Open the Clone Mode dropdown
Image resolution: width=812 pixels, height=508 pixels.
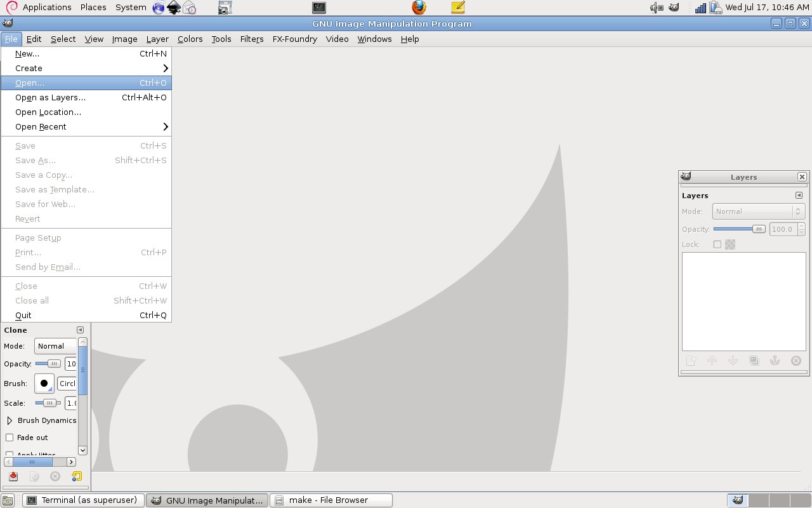coord(56,346)
